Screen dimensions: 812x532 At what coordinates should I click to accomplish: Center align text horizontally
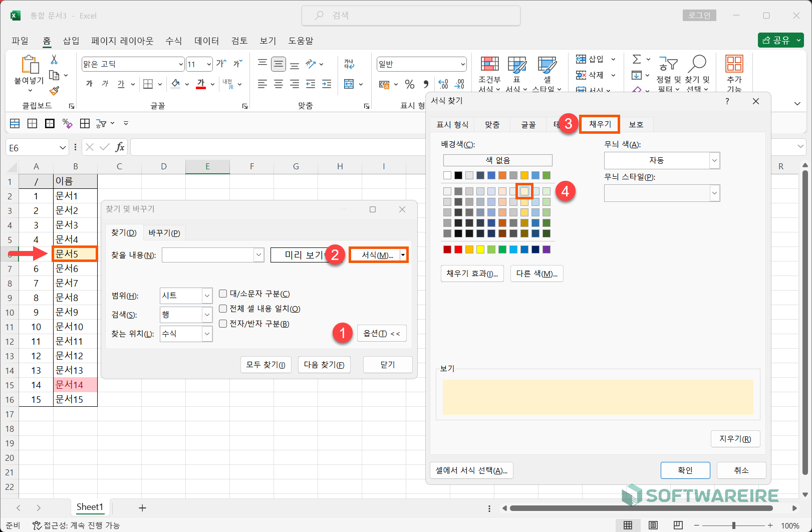(x=279, y=84)
